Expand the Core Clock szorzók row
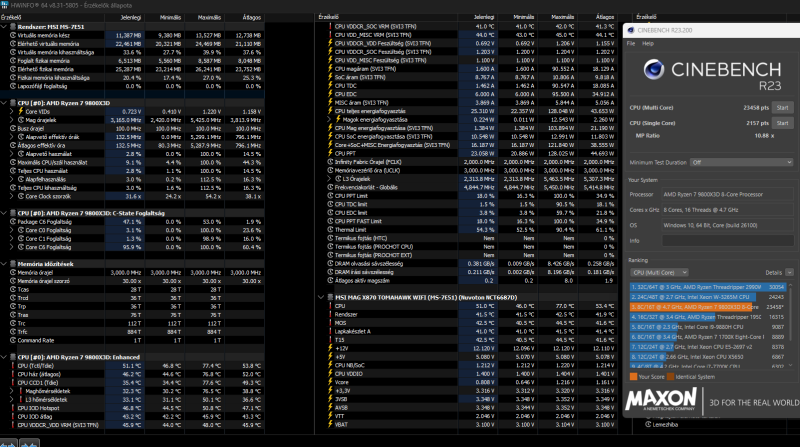Viewport: 800px width, 447px height. coord(12,196)
